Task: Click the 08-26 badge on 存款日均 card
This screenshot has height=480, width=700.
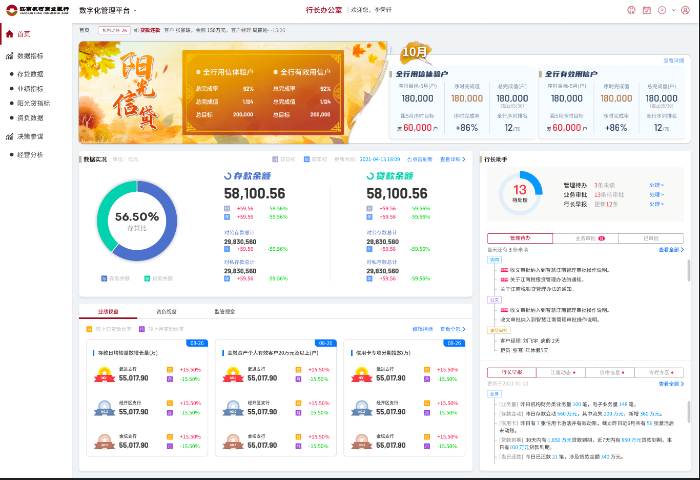Action: pyautogui.click(x=197, y=343)
